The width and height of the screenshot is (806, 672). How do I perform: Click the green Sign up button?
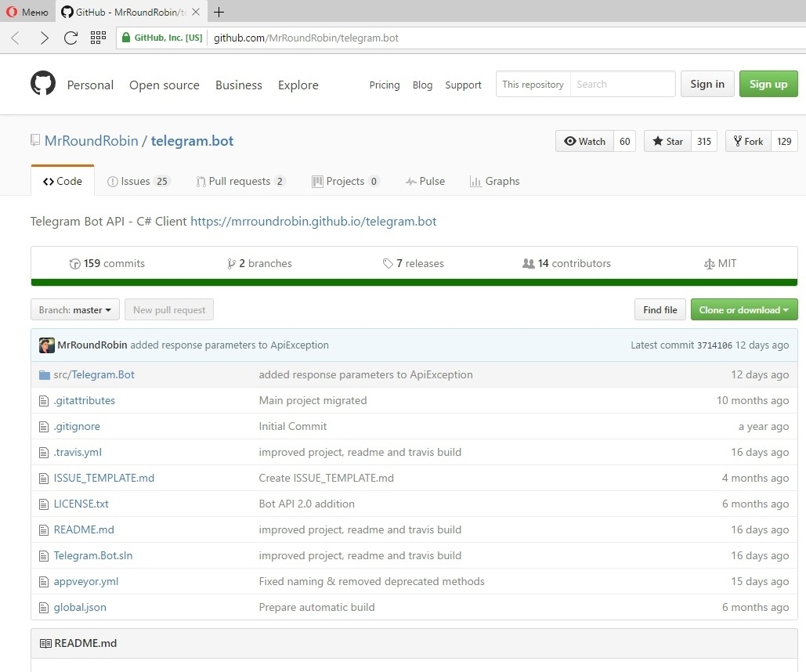click(x=768, y=84)
